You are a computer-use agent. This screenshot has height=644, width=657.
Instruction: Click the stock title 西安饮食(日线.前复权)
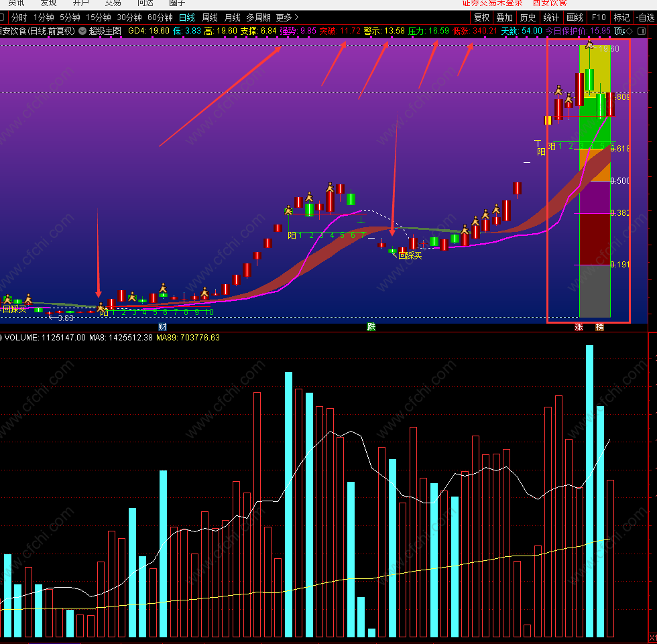tap(38, 31)
